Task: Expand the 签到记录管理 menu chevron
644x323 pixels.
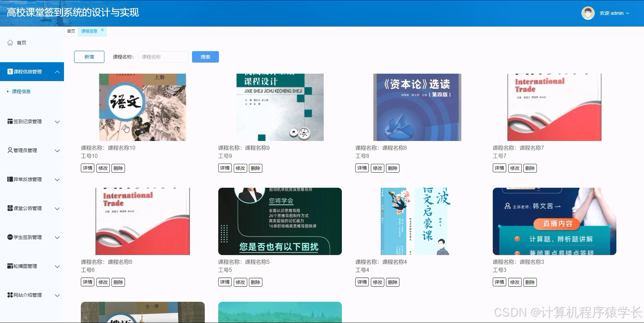Action: point(57,122)
